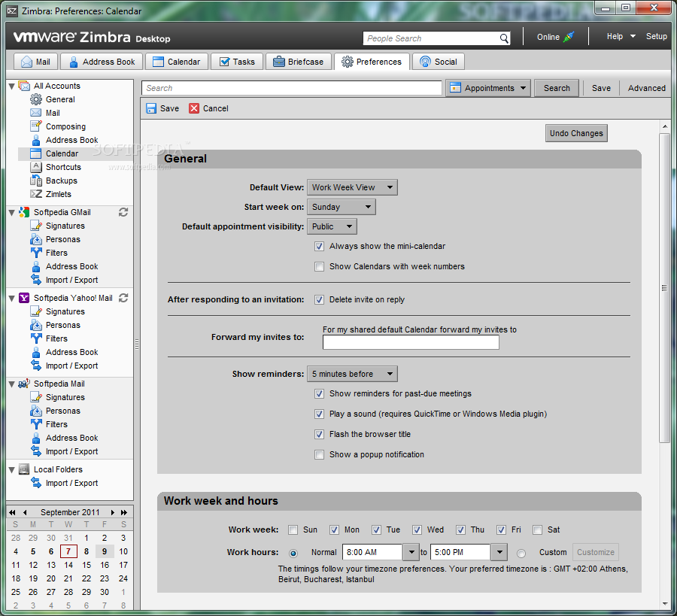Image resolution: width=677 pixels, height=616 pixels.
Task: Click Signatures icon under Softpedia GMail
Action: tap(36, 226)
